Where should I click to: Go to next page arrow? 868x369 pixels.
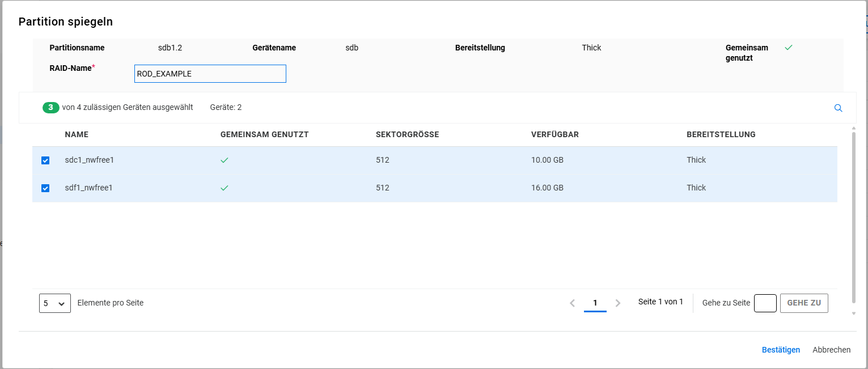tap(618, 303)
